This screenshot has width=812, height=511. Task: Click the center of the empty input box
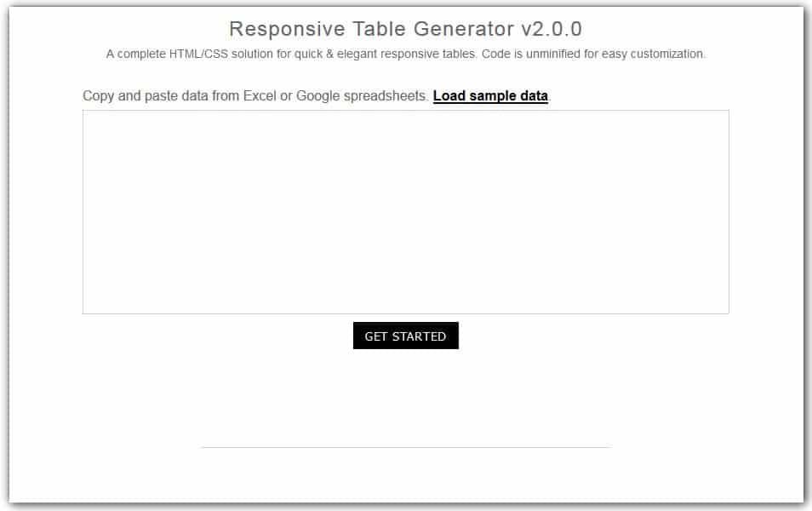click(x=405, y=211)
